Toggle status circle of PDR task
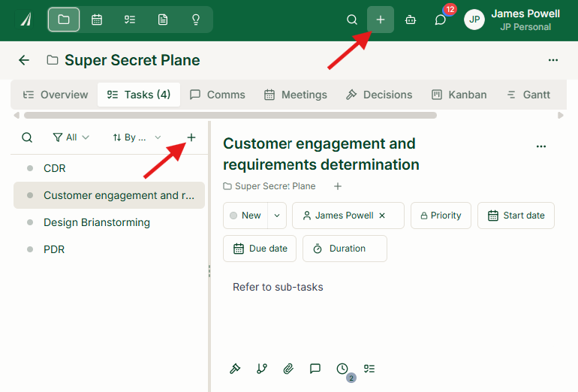578x392 pixels. click(30, 249)
